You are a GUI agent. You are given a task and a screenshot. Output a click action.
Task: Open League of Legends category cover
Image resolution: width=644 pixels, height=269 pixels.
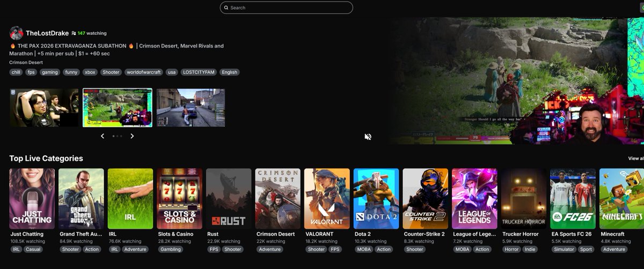coord(475,199)
